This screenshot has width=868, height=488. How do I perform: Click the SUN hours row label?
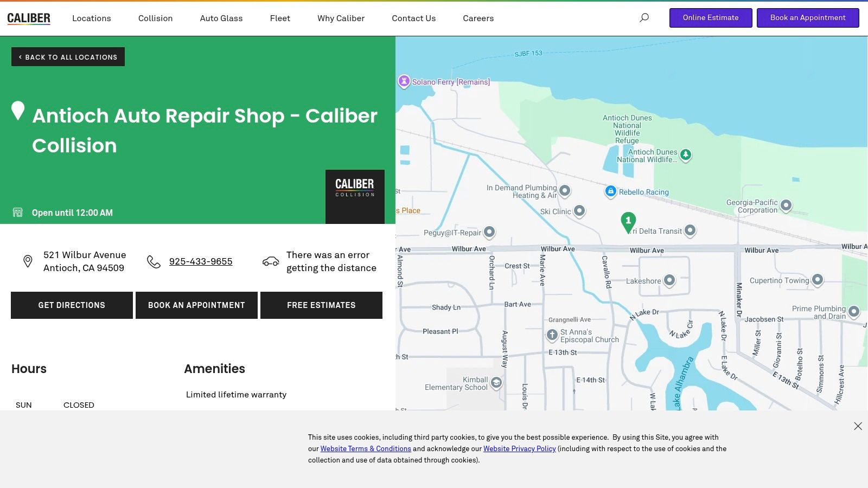tap(24, 405)
